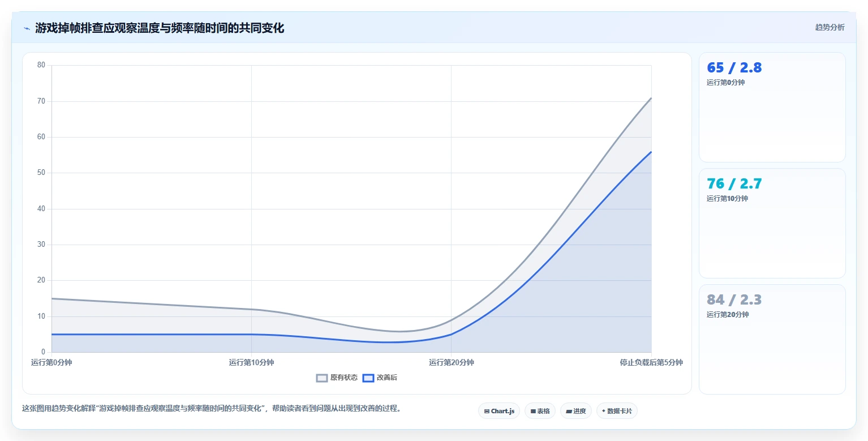
Task: Click the Chart.js tag
Action: coord(499,411)
